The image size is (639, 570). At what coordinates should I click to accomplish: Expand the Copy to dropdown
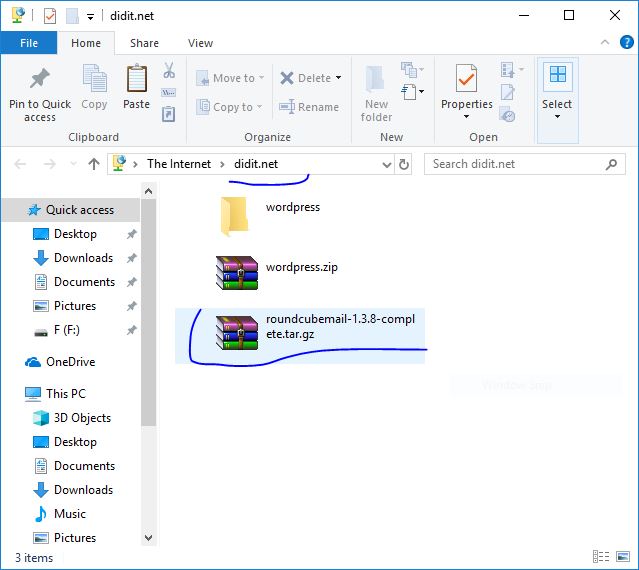coord(259,107)
